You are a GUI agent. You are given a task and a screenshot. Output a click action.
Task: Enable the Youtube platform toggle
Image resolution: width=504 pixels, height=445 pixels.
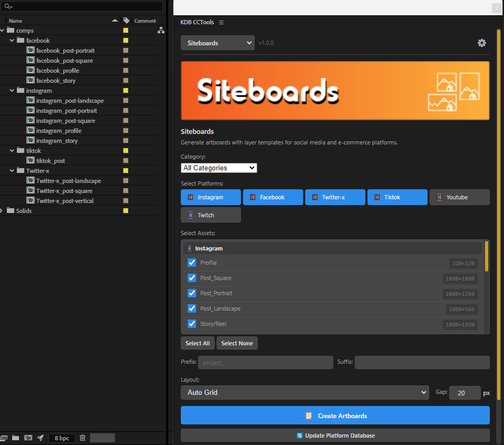460,197
